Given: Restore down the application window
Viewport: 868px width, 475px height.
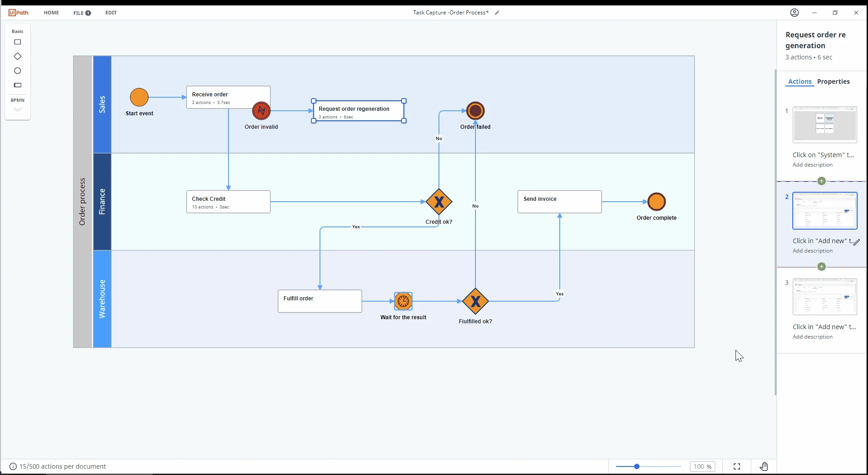Looking at the screenshot, I should click(835, 13).
